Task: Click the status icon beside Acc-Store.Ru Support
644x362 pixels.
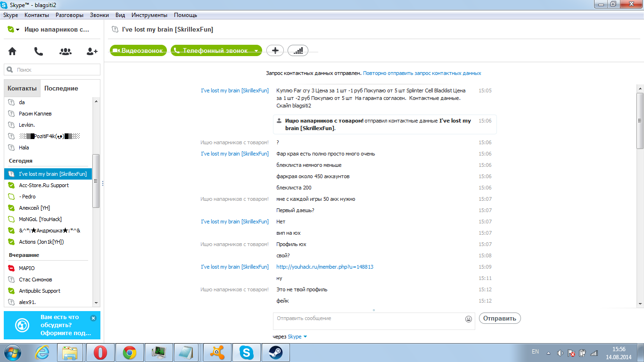Action: tap(11, 185)
